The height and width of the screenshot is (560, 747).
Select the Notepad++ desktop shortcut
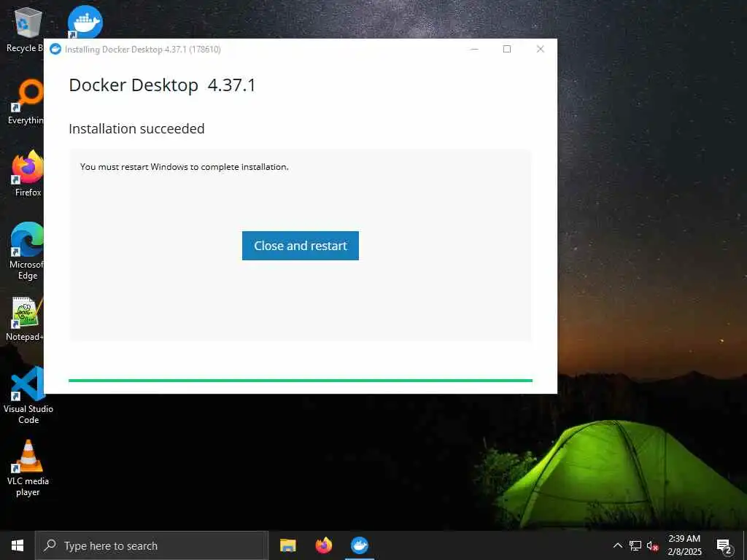click(x=25, y=319)
